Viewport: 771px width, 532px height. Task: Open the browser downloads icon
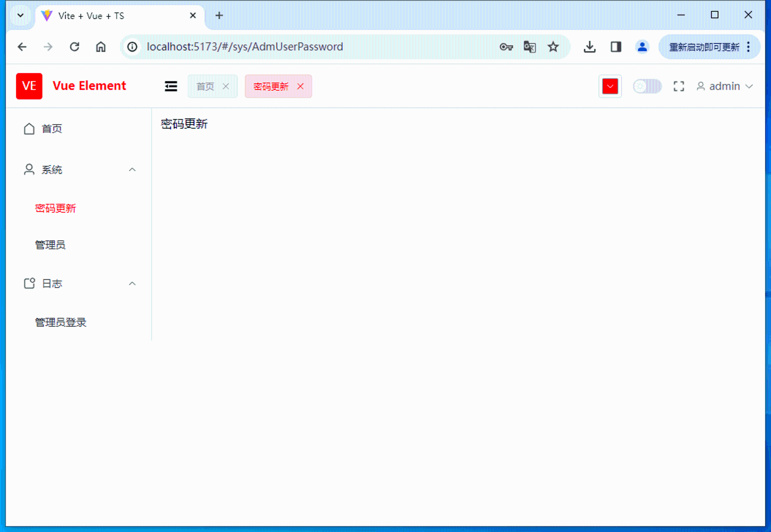pyautogui.click(x=589, y=47)
